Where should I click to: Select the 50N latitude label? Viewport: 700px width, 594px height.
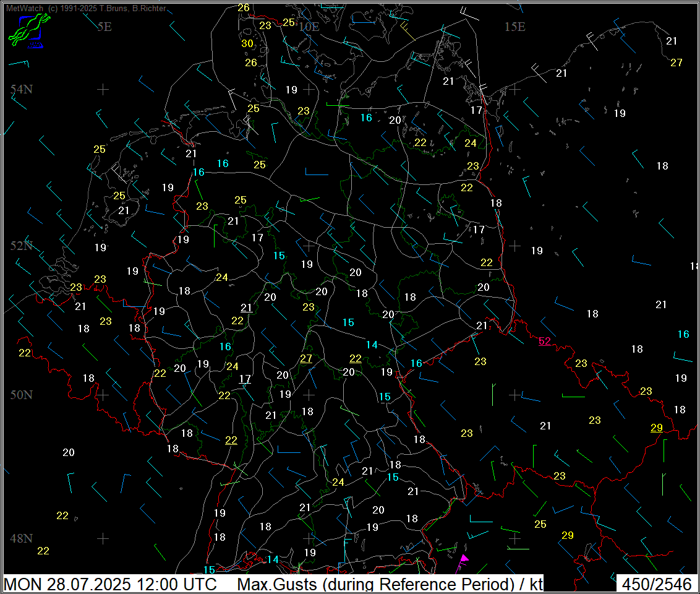tap(22, 395)
